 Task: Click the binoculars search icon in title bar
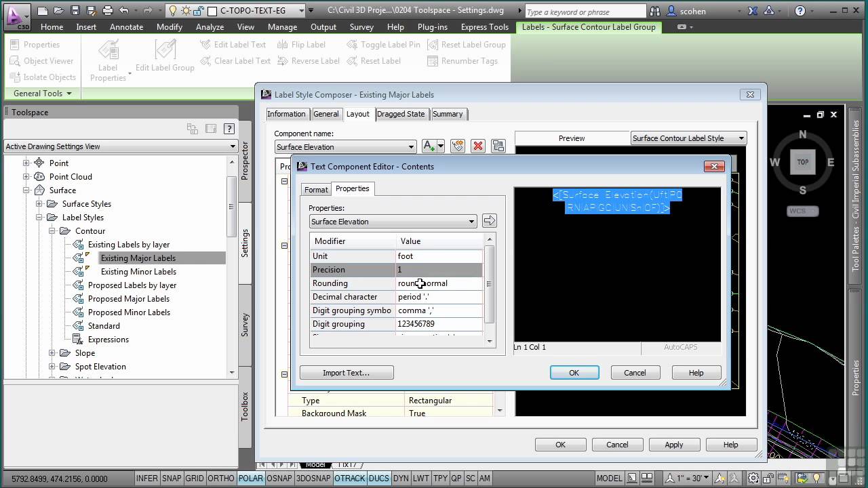pos(655,11)
